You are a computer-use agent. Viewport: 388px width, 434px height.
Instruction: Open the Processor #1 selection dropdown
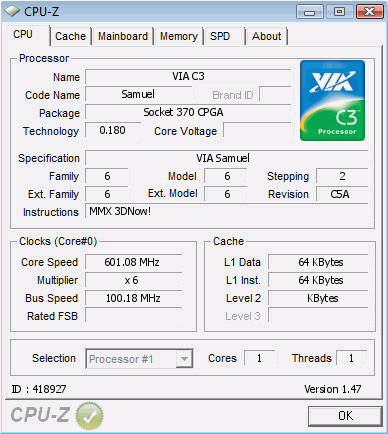click(x=139, y=359)
